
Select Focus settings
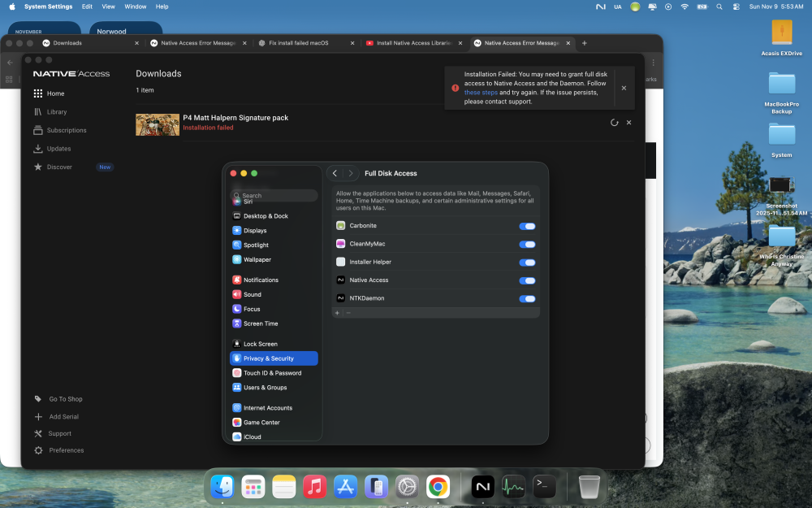point(274,309)
